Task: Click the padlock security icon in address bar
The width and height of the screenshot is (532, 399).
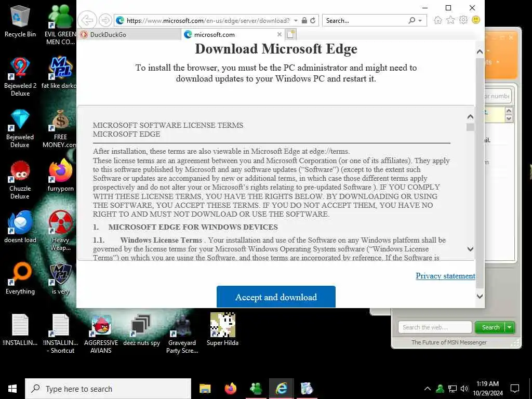Action: 304,20
